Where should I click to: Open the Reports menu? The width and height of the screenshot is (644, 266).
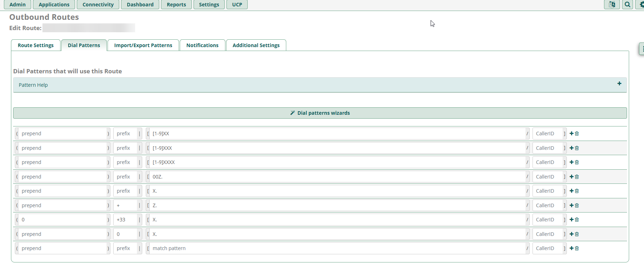[176, 5]
